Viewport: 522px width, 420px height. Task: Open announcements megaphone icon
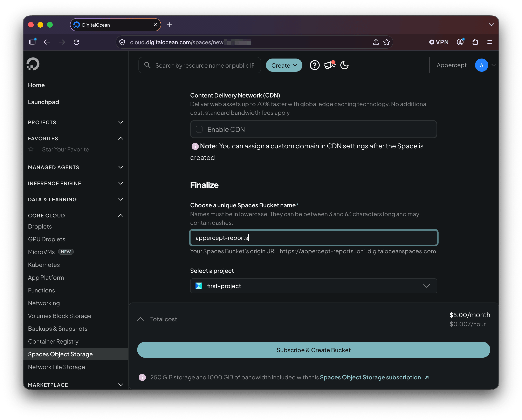[330, 65]
